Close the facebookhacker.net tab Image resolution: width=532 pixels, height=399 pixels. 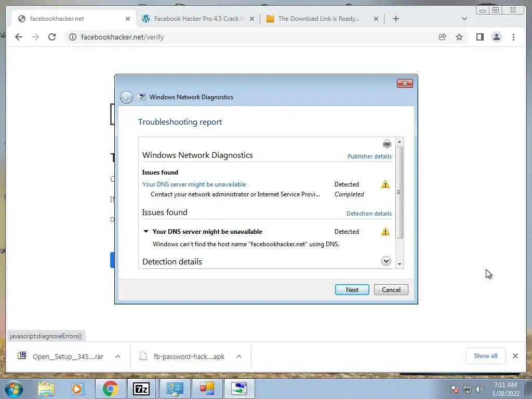tap(128, 19)
